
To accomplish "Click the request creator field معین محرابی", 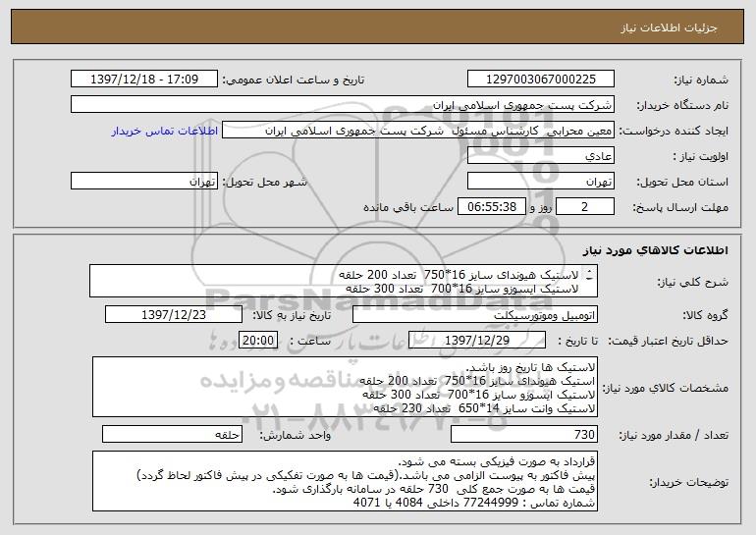I will click(418, 131).
